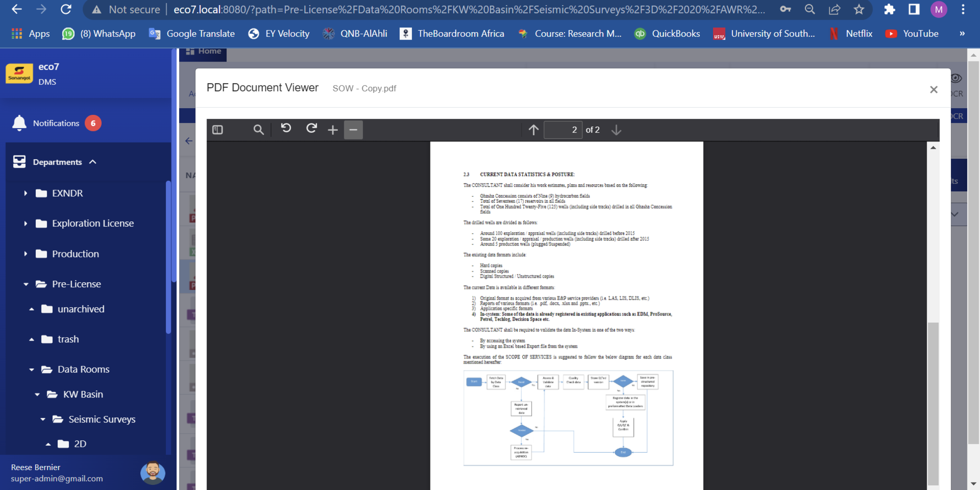
Task: Rotate PDF page clockwise
Action: click(x=312, y=129)
